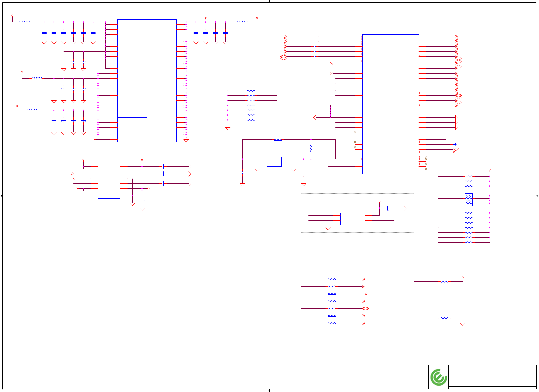Image resolution: width=539 pixels, height=392 pixels.
Task: Select the lone resistor tied to a power circle
Action: coord(444,282)
